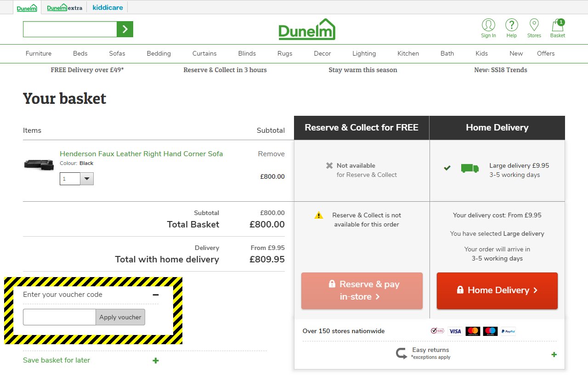Open the Bedding menu
The image size is (588, 386).
point(159,53)
